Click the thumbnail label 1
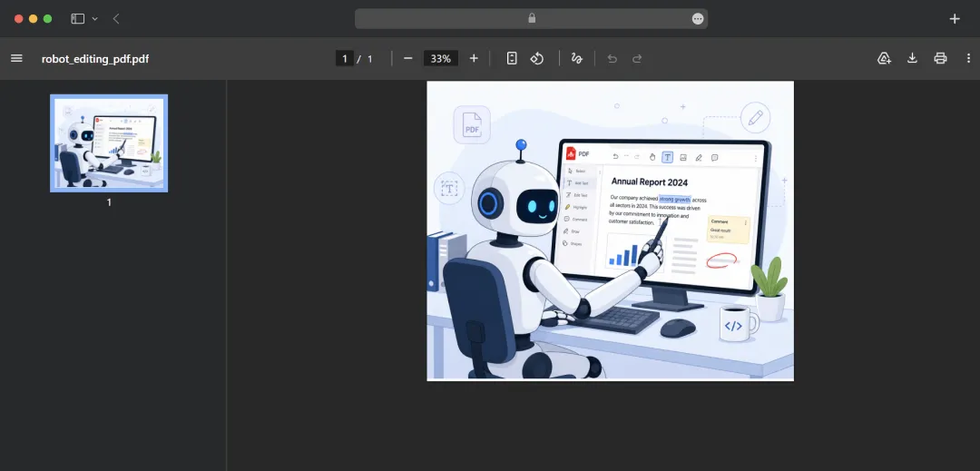Image resolution: width=980 pixels, height=471 pixels. pyautogui.click(x=109, y=202)
